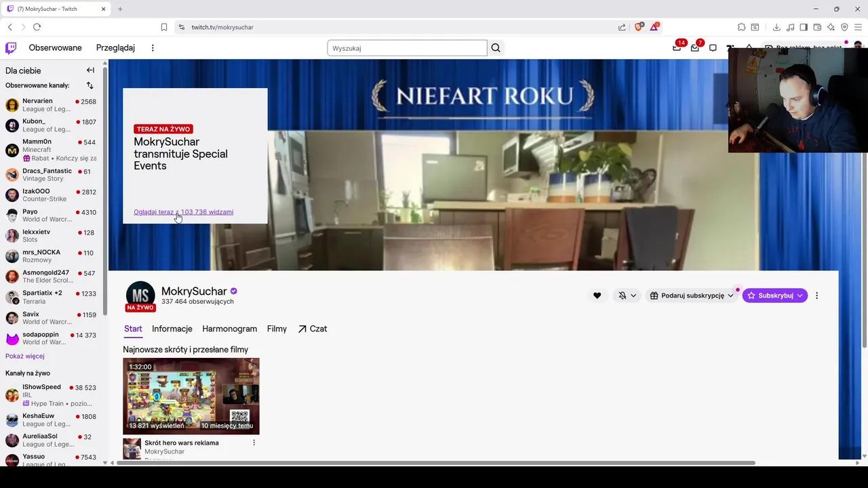Screen dimensions: 868x488
Task: Open Spartiatix +2 Terraria channel
Action: coord(52,297)
